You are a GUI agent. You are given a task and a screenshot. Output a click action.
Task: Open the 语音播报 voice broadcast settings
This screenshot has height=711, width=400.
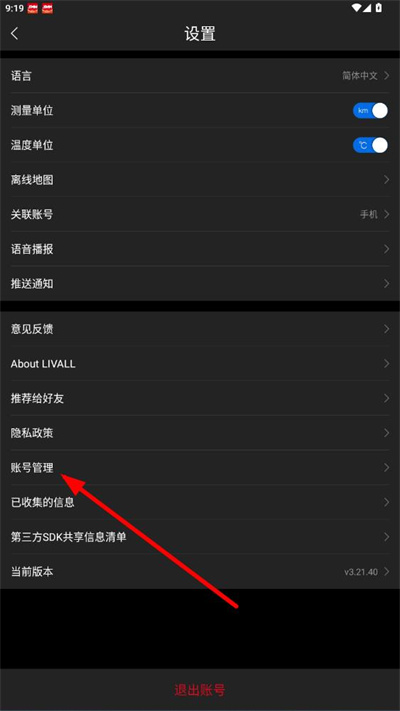tap(200, 249)
